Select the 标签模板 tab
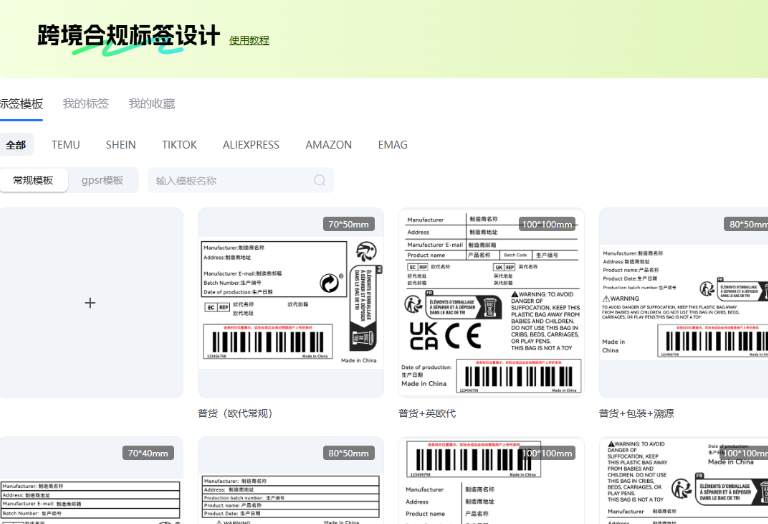 point(21,104)
